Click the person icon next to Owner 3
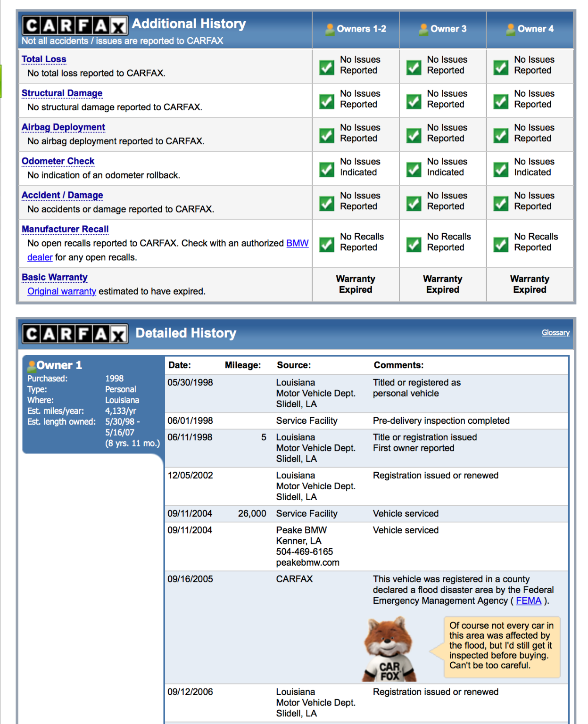The image size is (588, 724). pyautogui.click(x=424, y=30)
